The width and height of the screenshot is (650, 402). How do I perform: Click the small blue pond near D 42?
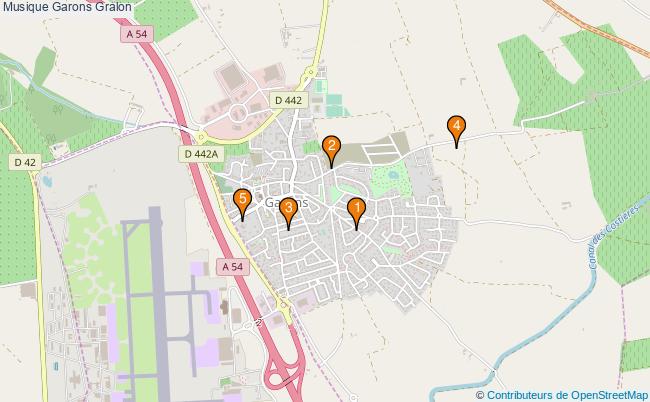click(47, 181)
